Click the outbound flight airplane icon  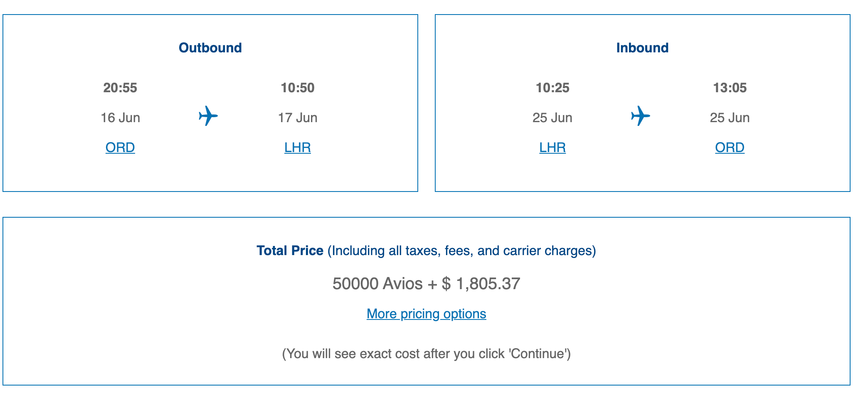click(208, 116)
